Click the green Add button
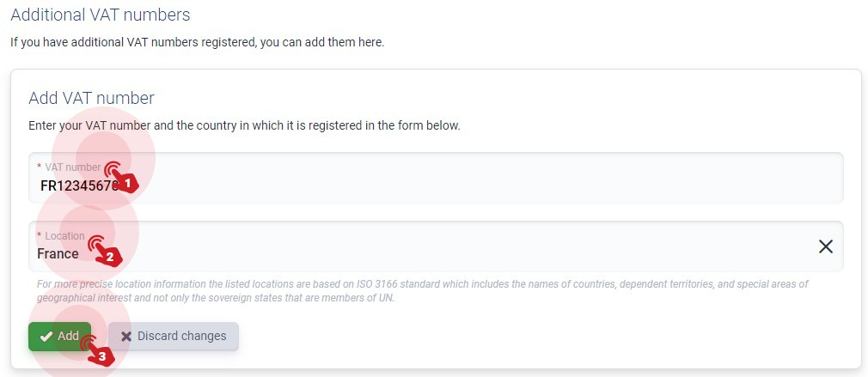This screenshot has width=868, height=377. 60,337
